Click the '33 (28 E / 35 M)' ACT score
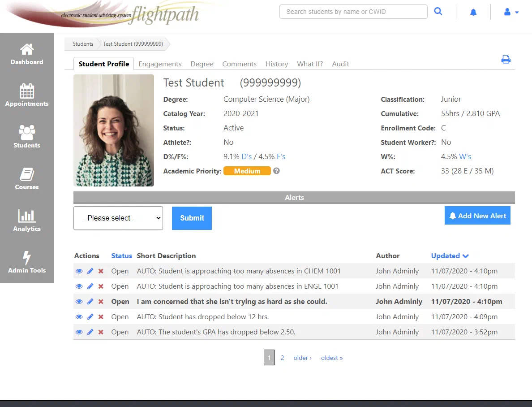This screenshot has width=532, height=407. 467,171
